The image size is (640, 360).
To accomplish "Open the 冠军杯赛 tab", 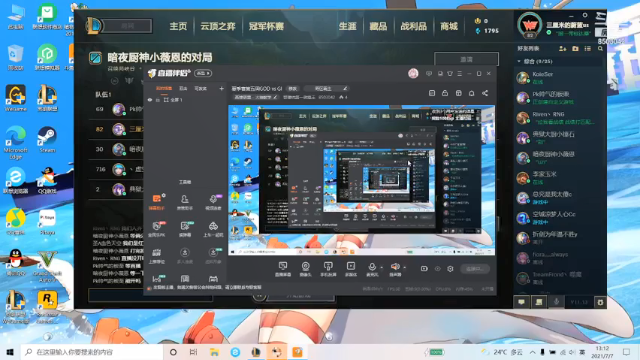I will click(x=266, y=27).
